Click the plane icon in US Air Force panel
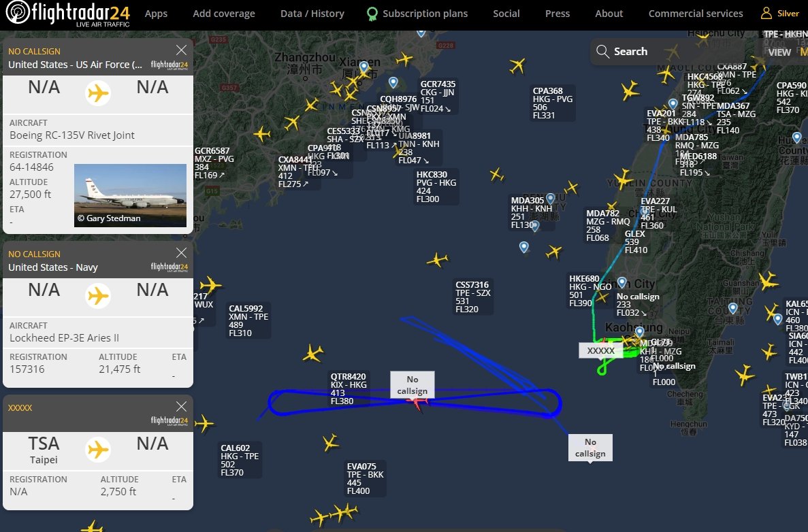 click(x=98, y=93)
